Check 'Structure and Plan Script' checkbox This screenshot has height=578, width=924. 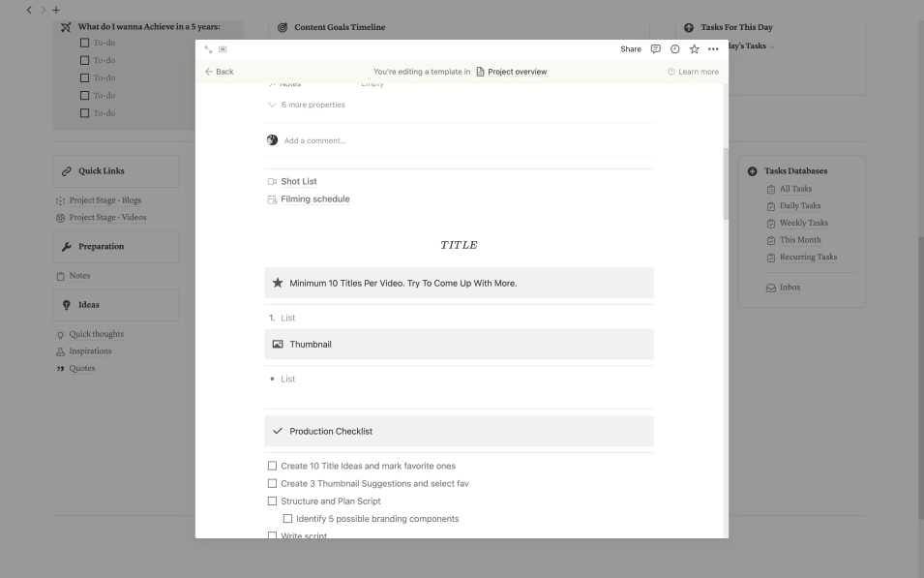pyautogui.click(x=272, y=502)
